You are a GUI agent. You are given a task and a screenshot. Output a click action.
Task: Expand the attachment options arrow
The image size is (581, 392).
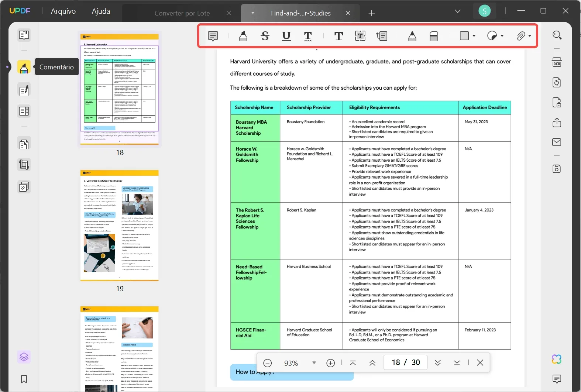(530, 36)
